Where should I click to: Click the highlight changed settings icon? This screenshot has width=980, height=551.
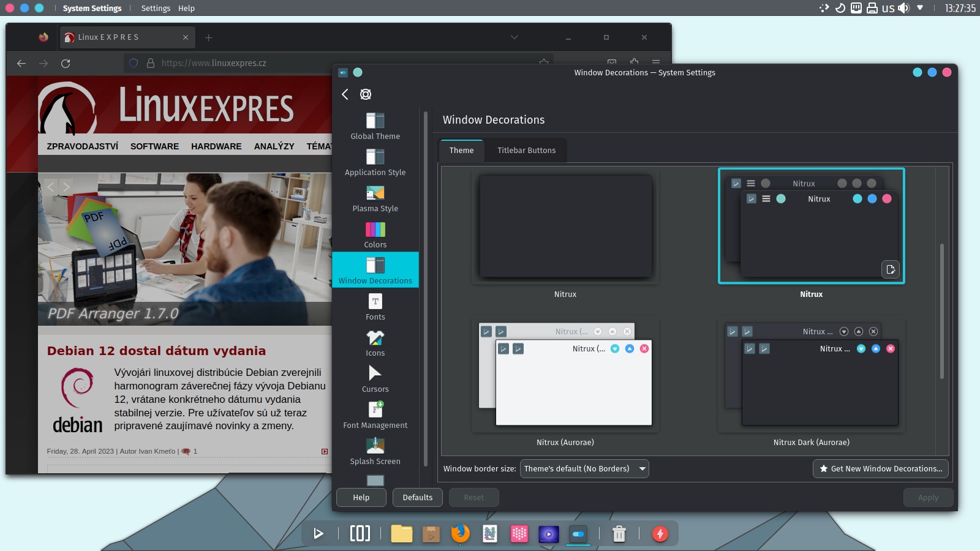click(366, 94)
